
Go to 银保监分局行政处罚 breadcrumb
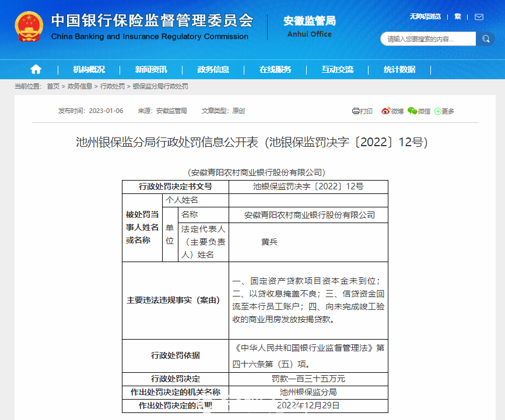pyautogui.click(x=160, y=86)
